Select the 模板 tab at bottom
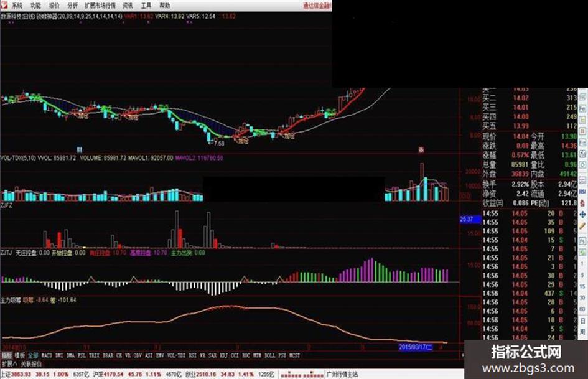588x379 pixels. click(19, 355)
